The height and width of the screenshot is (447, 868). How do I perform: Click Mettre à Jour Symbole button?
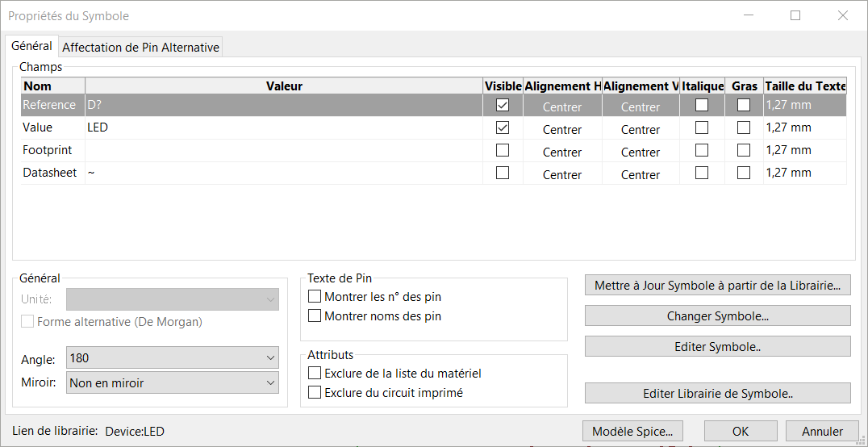coord(717,286)
